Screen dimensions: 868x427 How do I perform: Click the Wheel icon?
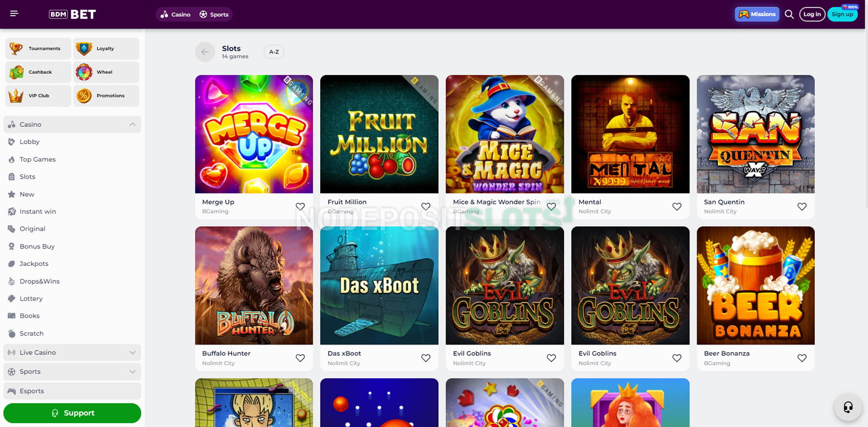[x=84, y=72]
